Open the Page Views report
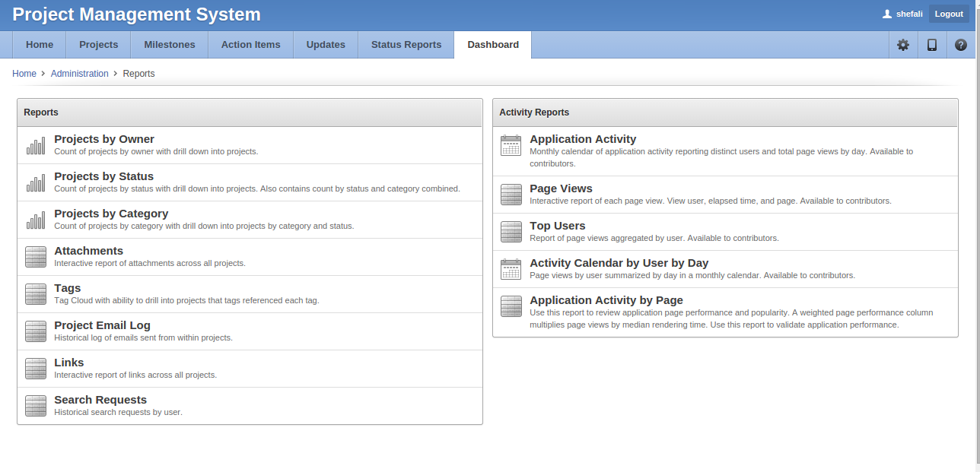Screen dimensions: 980x472 pos(561,188)
